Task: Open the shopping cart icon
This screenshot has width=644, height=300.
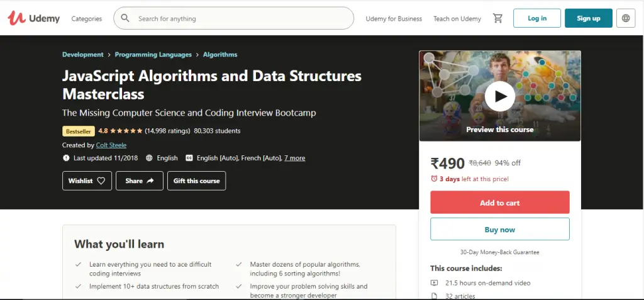Action: (498, 18)
